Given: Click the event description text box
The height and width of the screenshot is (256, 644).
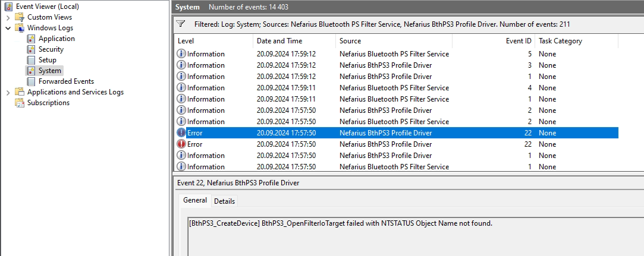Looking at the screenshot, I should pos(415,237).
